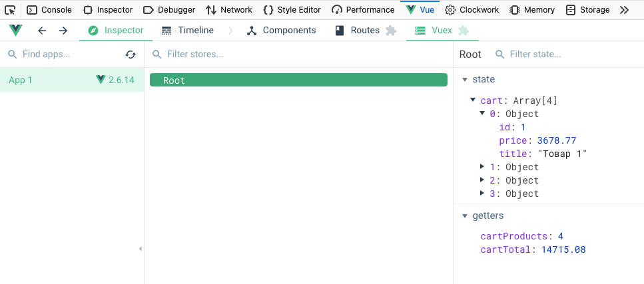
Task: Click the Routes plugin puzzle icon
Action: point(391,31)
